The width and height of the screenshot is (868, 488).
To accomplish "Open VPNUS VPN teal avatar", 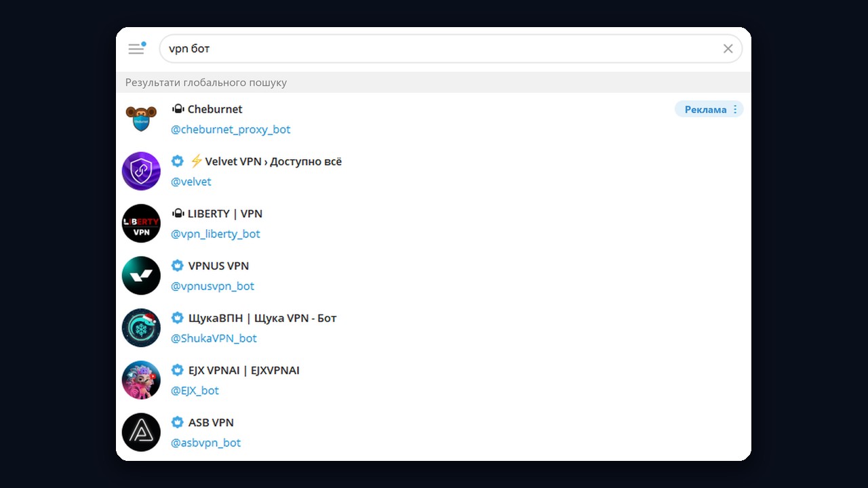I will [x=141, y=275].
